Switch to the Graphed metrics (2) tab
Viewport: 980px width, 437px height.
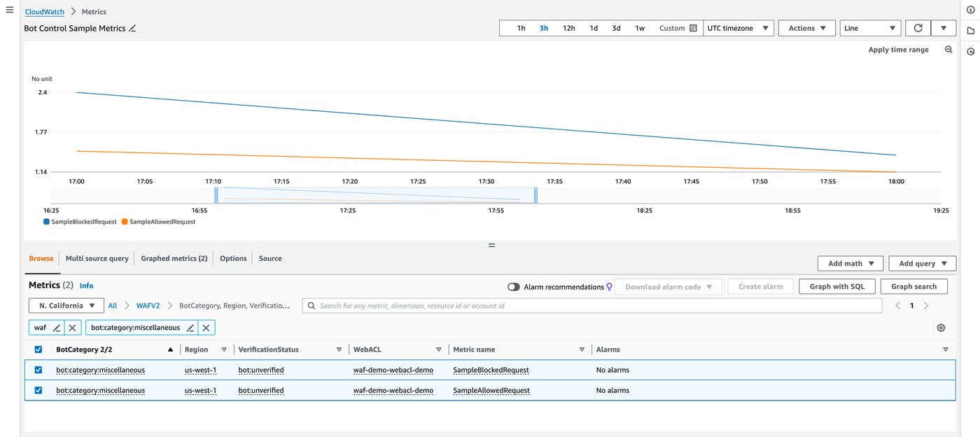pos(174,258)
